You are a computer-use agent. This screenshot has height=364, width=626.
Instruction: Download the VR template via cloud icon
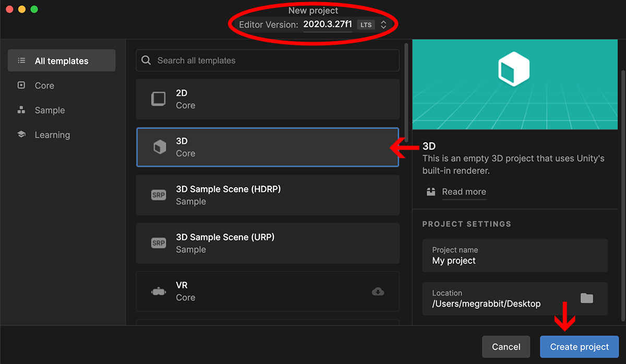tap(378, 292)
